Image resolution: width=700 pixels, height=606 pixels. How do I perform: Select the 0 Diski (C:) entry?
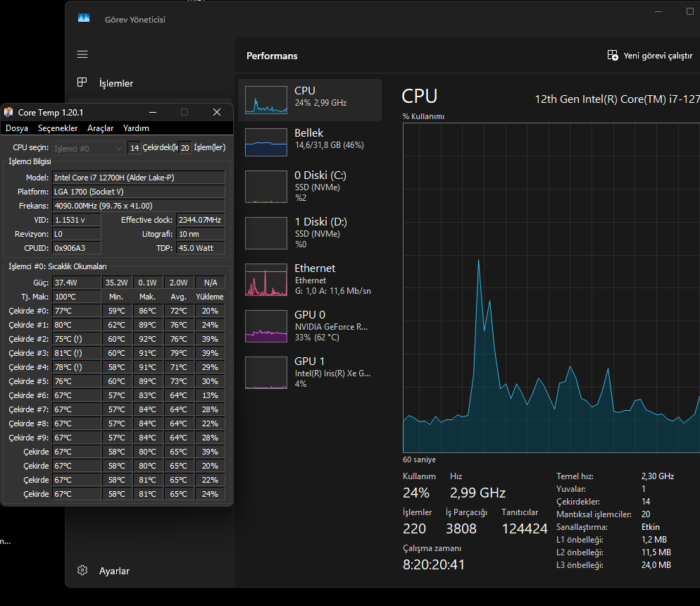(310, 187)
